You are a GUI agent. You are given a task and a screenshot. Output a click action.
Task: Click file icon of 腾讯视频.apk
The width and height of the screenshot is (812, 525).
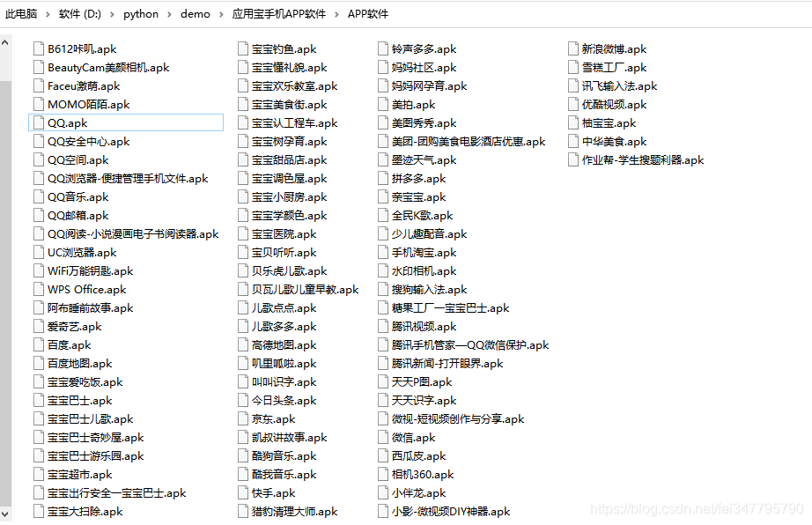pos(383,326)
